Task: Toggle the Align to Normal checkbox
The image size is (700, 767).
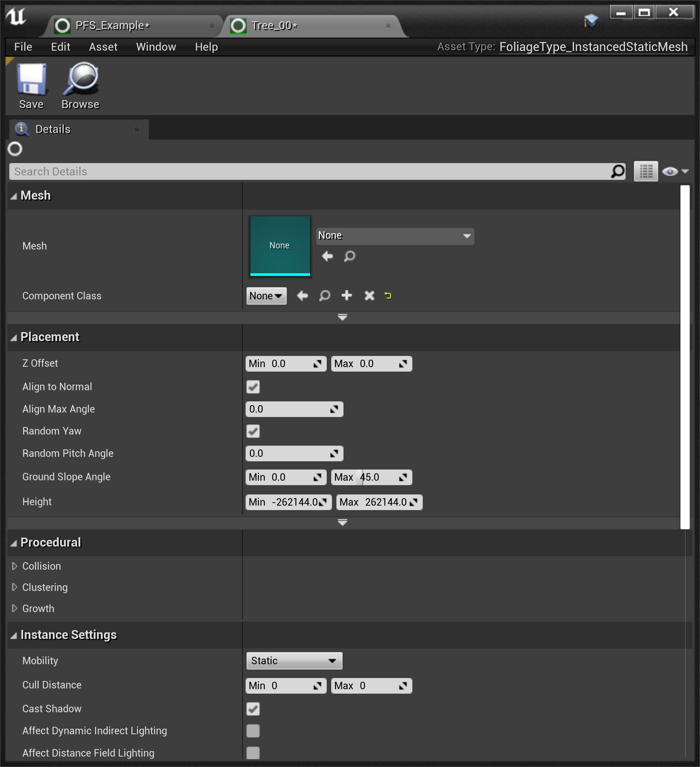Action: click(x=253, y=387)
